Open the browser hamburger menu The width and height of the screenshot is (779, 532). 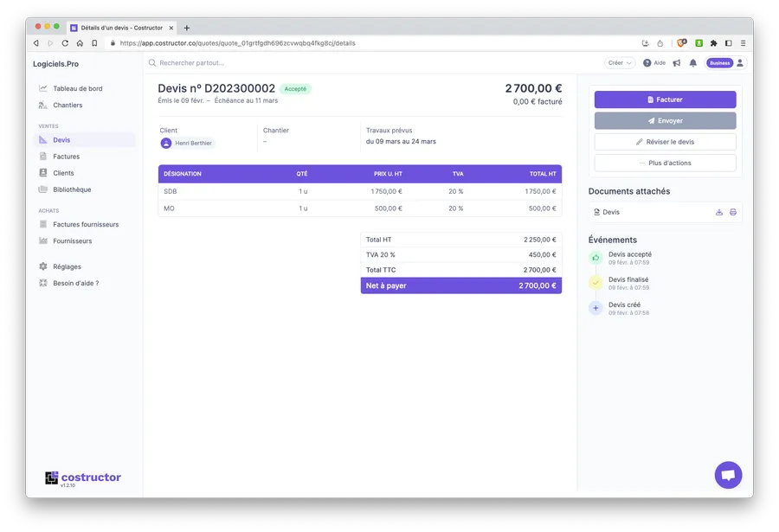(742, 42)
